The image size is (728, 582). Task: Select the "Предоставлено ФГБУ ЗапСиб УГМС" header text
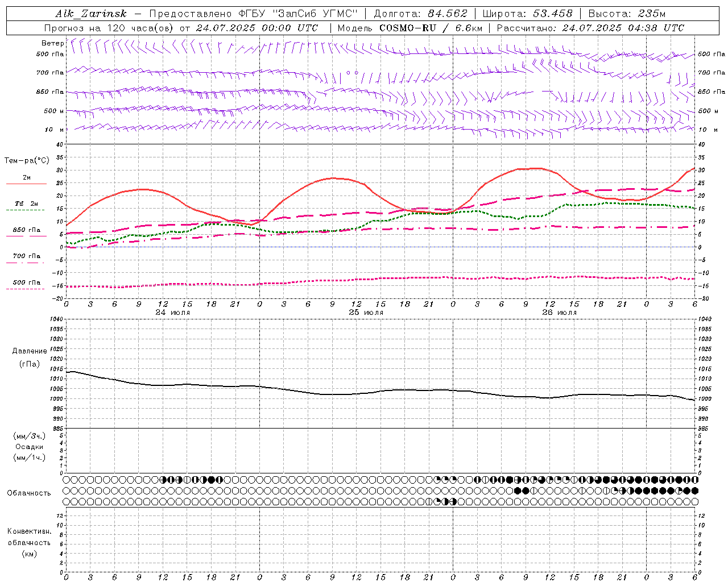tap(253, 14)
